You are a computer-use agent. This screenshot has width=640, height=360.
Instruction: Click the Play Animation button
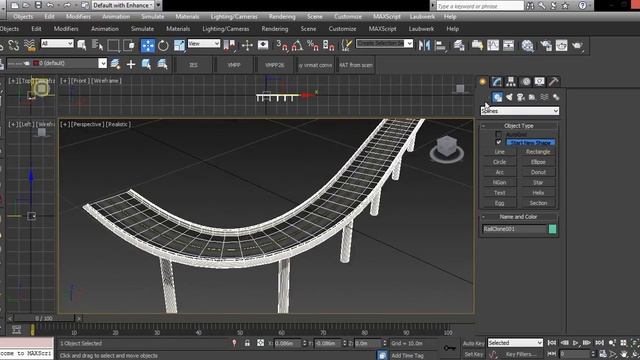(576, 343)
